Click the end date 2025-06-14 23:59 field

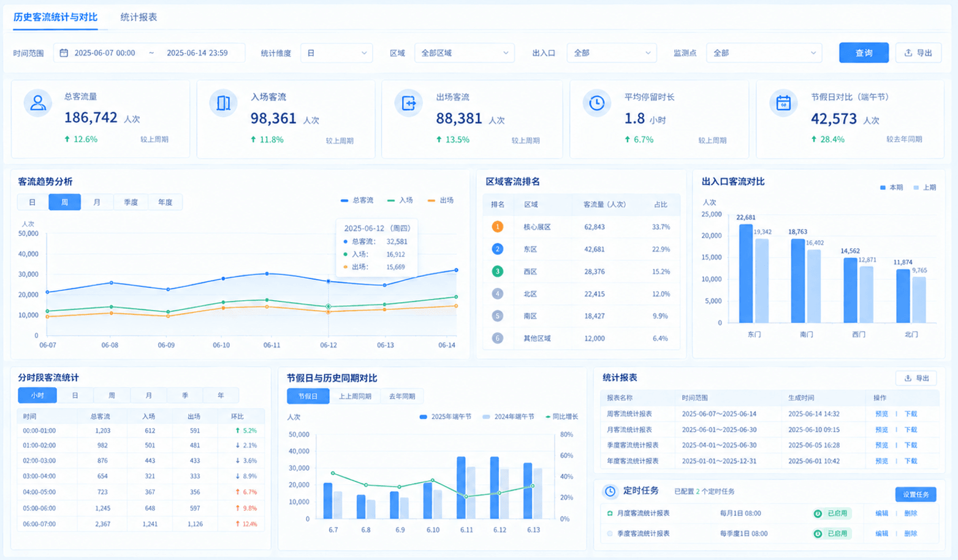click(x=197, y=53)
